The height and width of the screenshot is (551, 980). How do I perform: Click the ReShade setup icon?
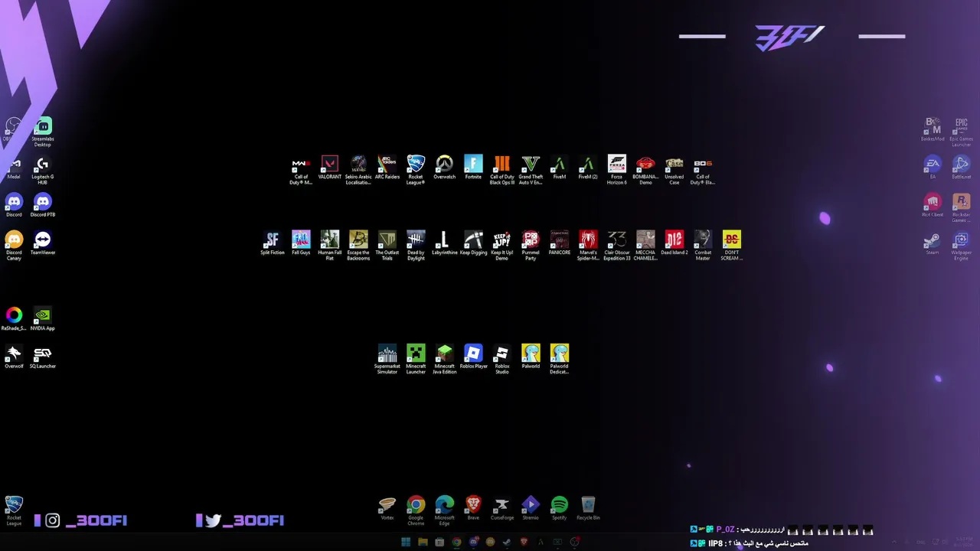pos(14,319)
